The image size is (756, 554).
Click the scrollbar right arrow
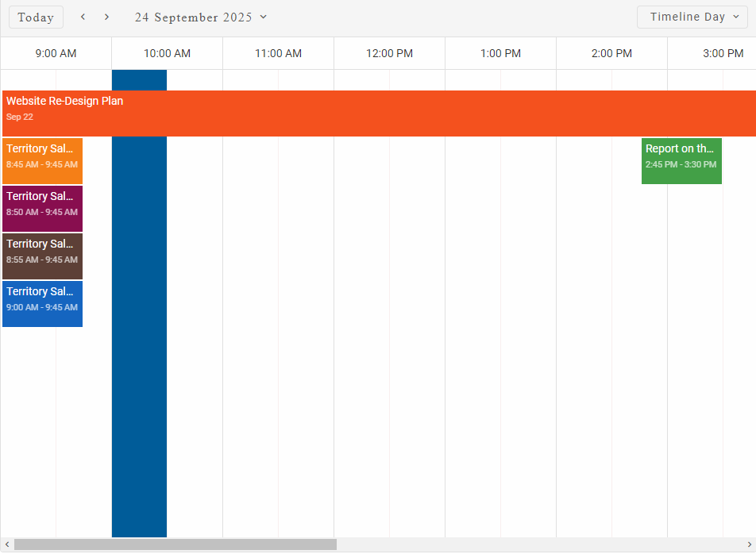749,544
